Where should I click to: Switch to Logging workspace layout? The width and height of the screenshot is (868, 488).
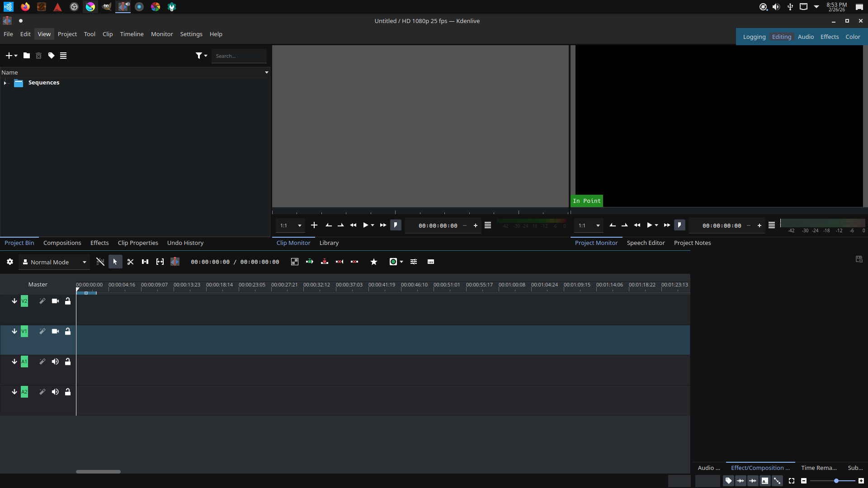pos(754,37)
